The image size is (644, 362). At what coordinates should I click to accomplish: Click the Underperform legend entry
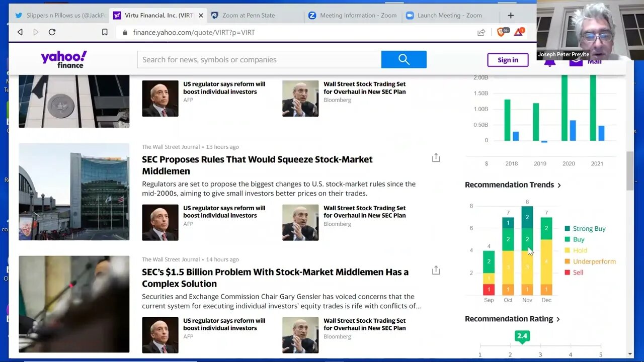[590, 261]
